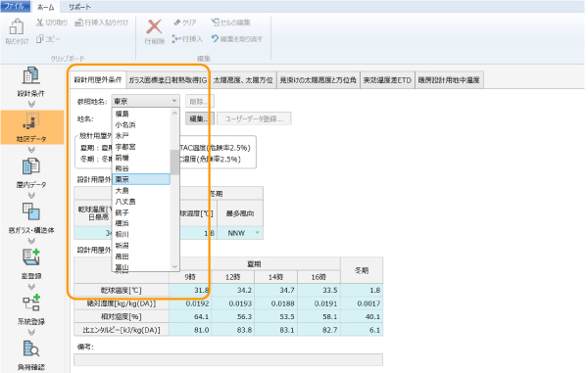Click the absolute humidity cell 0.0192

click(x=190, y=303)
